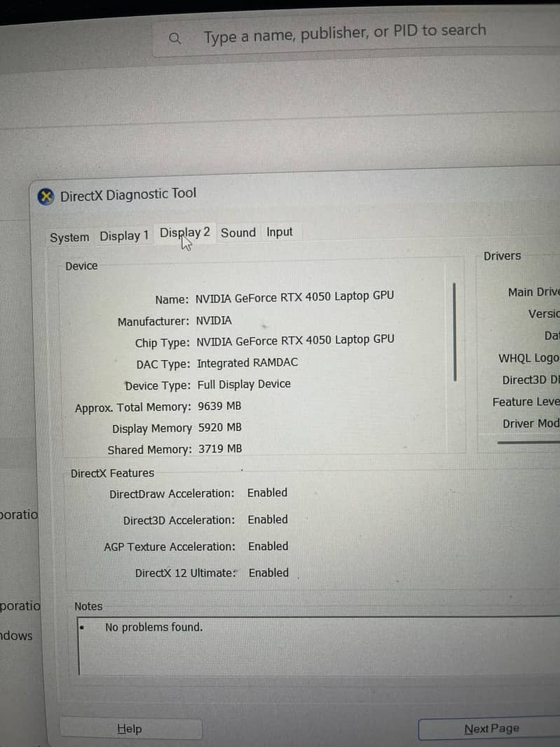Click the Next Page button
This screenshot has height=747, width=560.
click(491, 728)
